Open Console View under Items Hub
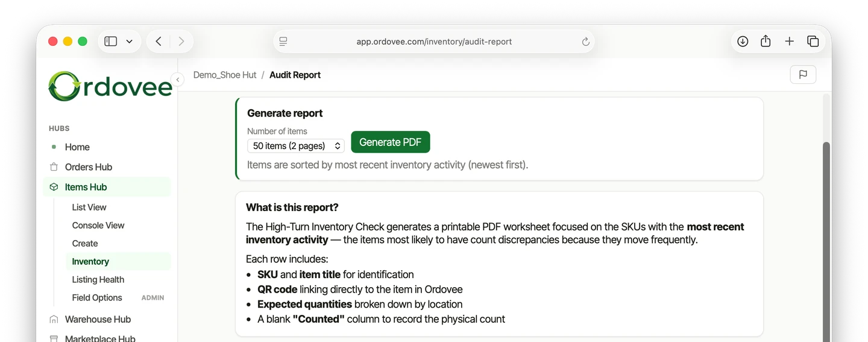Viewport: 868px width, 342px height. [118, 226]
